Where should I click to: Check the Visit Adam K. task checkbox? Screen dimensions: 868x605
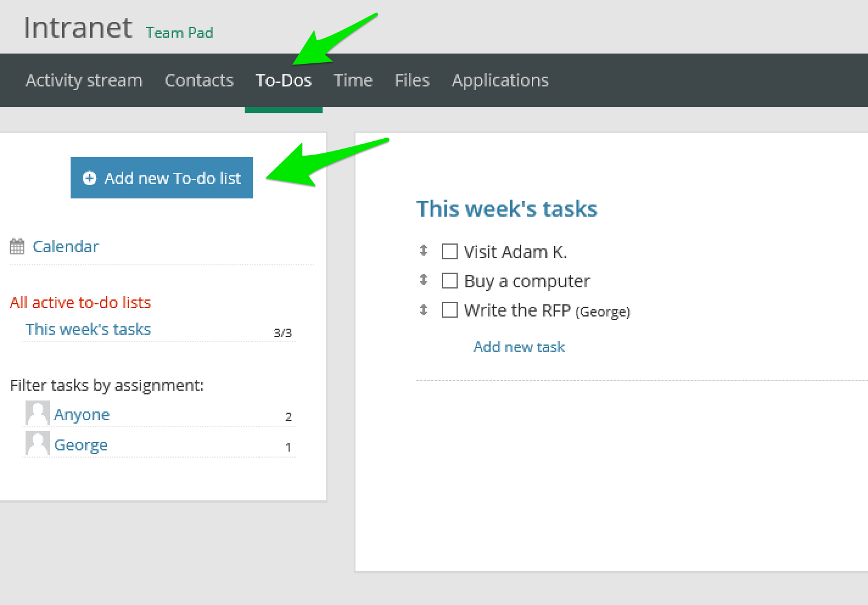(x=449, y=251)
